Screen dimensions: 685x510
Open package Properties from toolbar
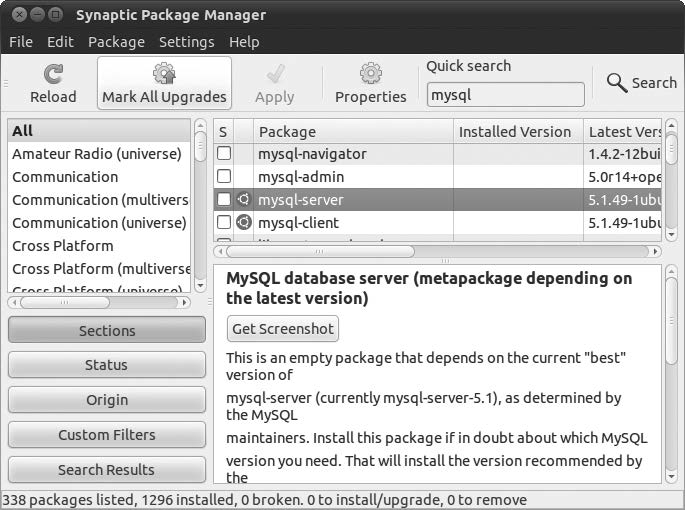coord(370,83)
